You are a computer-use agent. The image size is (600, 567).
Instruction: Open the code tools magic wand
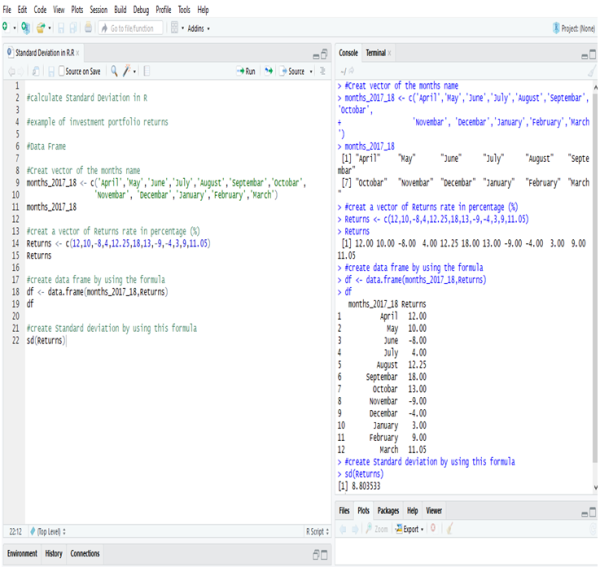pyautogui.click(x=129, y=71)
